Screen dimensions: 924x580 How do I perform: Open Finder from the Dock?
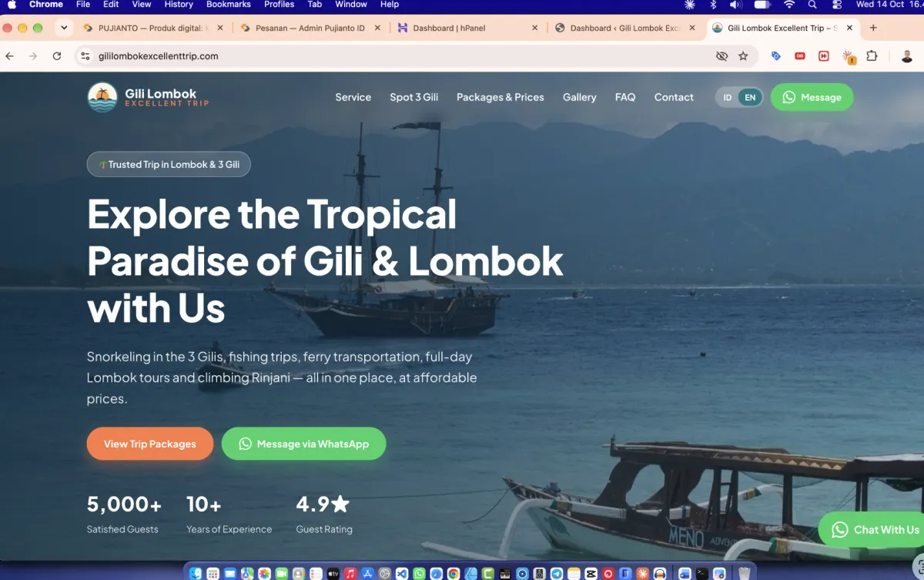click(x=196, y=573)
